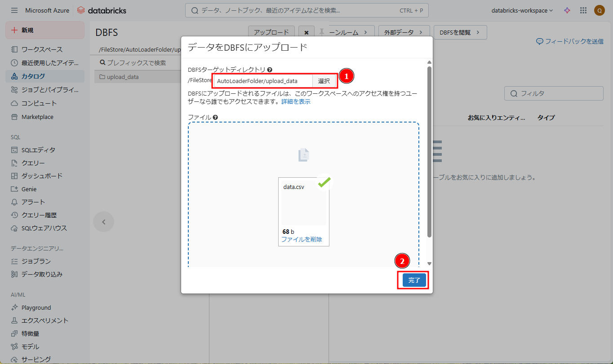
Task: Click the Databricks Assistant sparkle icon
Action: [567, 10]
